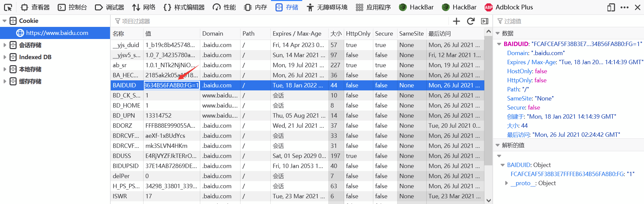Sort by the HttpOnly column header
Viewport: 644px width, 204px height.
coord(358,34)
